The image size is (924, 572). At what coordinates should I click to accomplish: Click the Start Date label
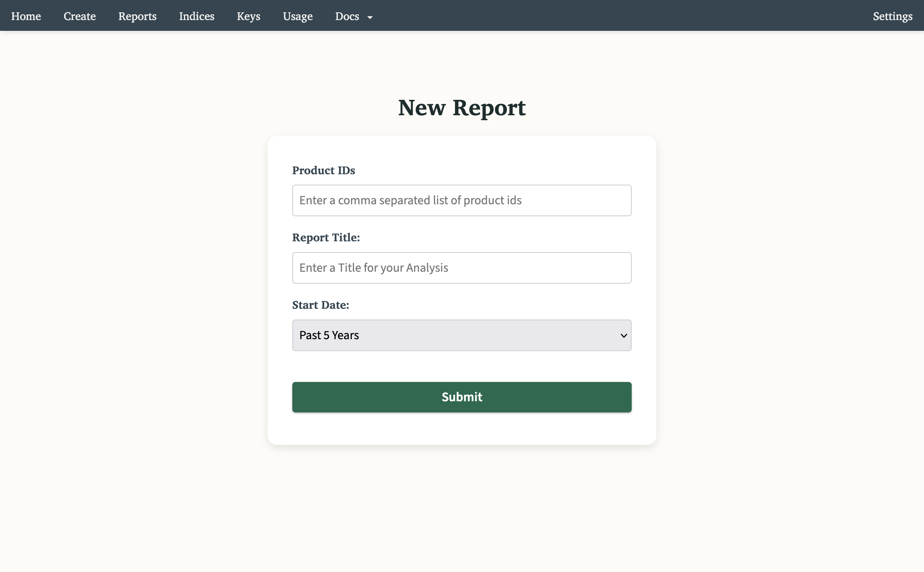(x=320, y=305)
